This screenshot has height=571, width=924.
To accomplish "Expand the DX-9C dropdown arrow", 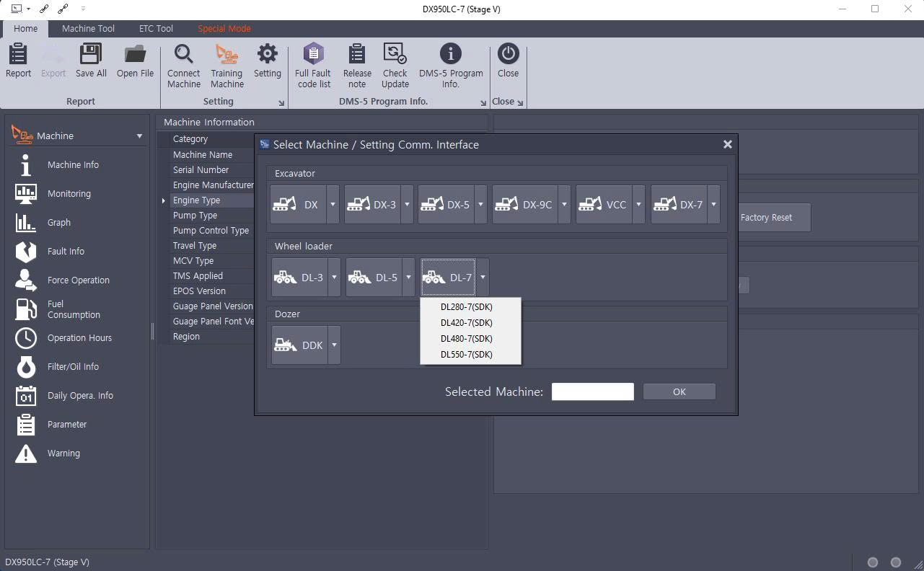I will pos(564,205).
